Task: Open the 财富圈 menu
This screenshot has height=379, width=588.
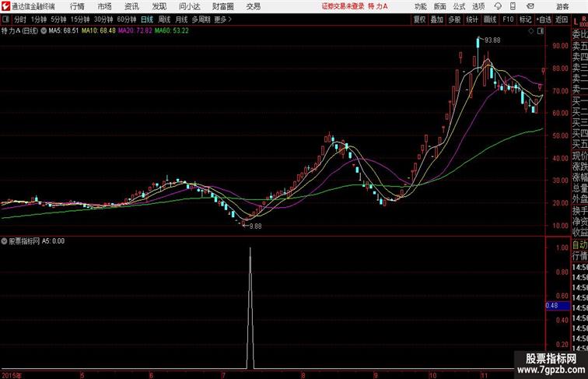Action: tap(222, 6)
